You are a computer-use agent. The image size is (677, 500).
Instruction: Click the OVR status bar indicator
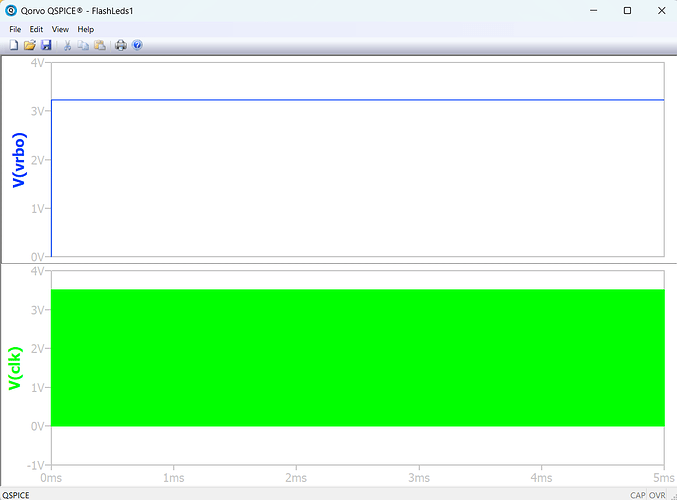657,495
